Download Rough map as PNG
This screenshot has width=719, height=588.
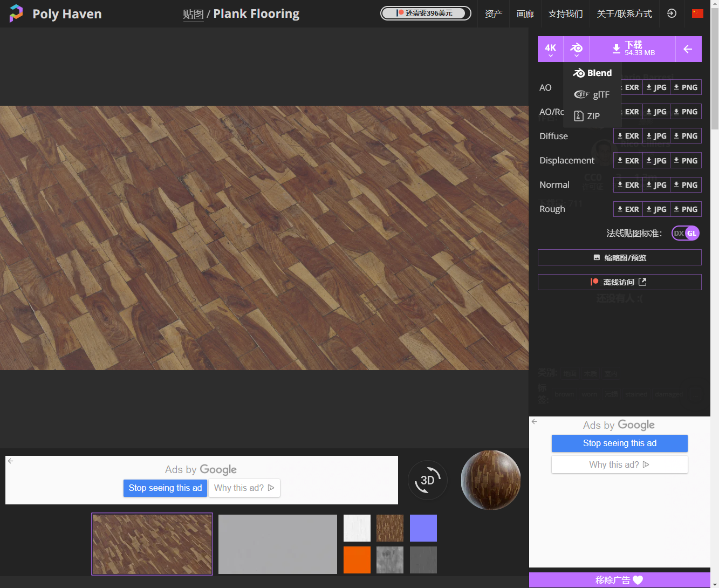686,209
